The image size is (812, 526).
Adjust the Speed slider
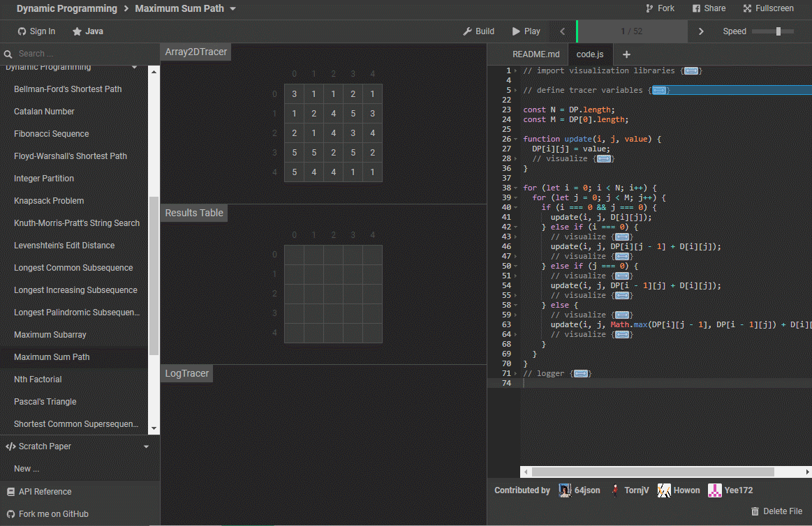pyautogui.click(x=778, y=31)
